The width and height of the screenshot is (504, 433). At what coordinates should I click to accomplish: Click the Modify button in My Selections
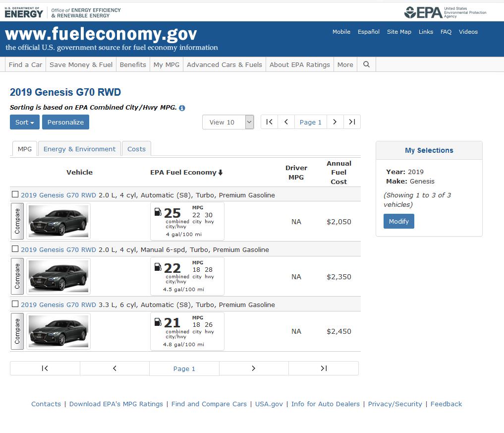click(398, 221)
